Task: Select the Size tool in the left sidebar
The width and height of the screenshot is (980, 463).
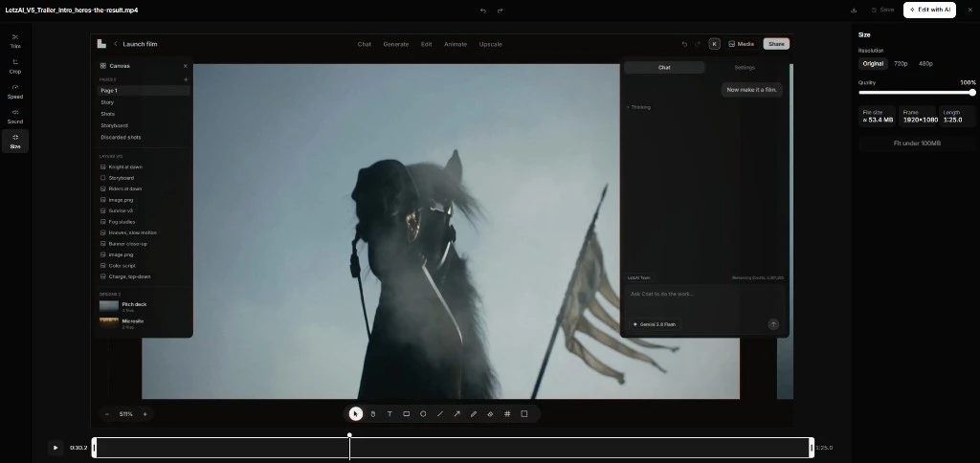Action: [x=15, y=142]
